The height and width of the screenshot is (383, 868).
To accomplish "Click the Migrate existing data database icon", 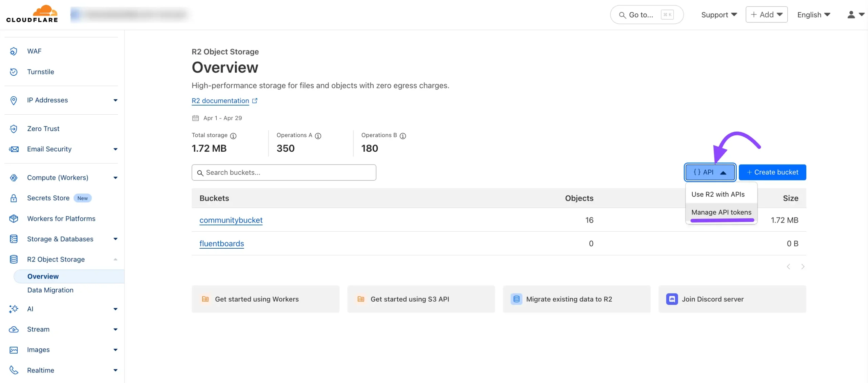I will pos(516,299).
